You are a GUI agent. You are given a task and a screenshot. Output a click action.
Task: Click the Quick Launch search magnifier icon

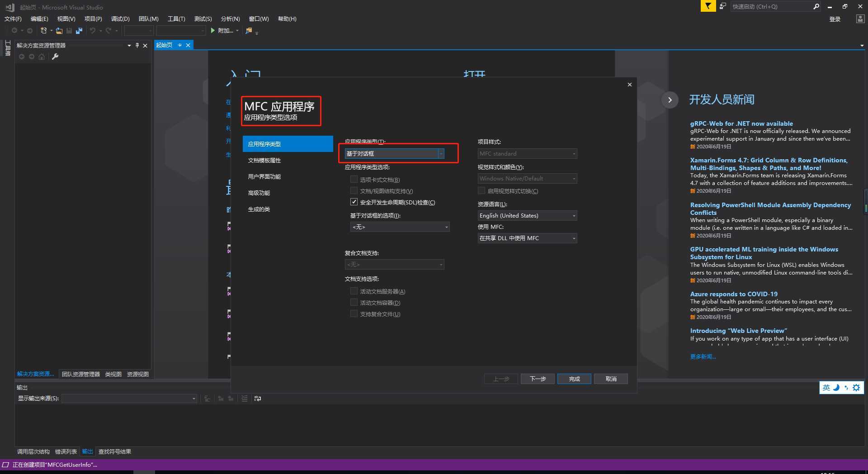tap(816, 6)
